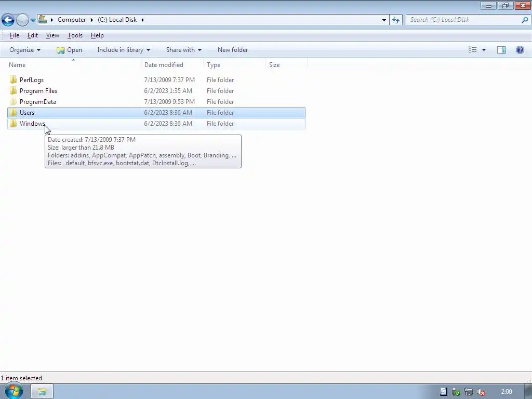Click Program Files date 6/2/2023 1:35 AM
The image size is (532, 399).
(x=168, y=91)
